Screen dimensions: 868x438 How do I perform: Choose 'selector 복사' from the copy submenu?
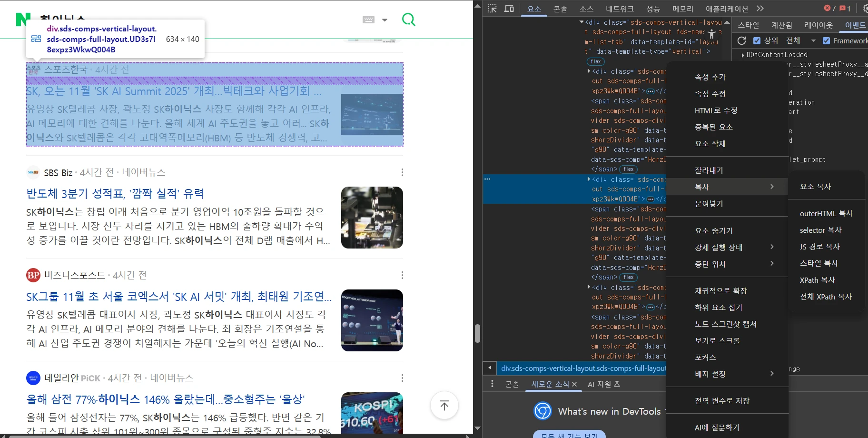coord(820,230)
